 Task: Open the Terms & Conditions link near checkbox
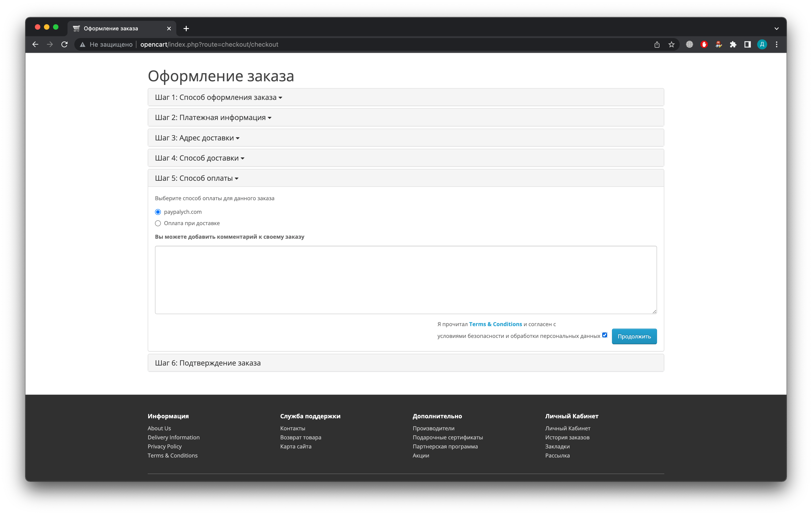tap(495, 324)
